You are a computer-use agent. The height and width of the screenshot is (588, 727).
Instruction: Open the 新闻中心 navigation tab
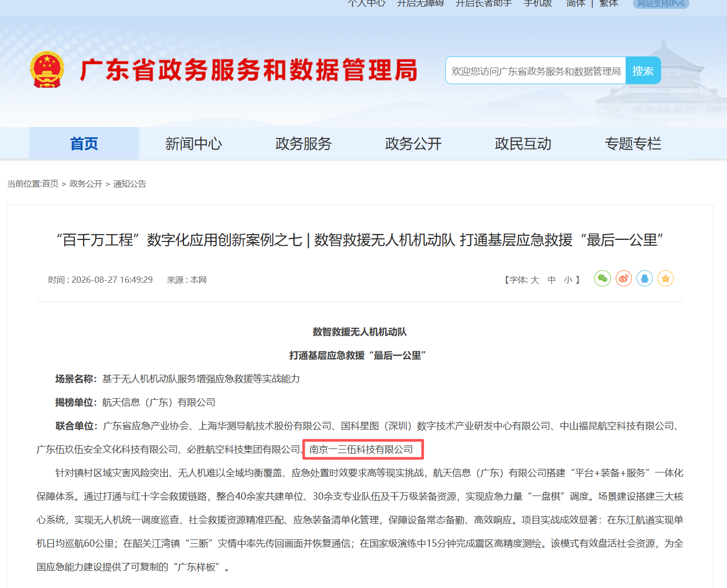coord(194,144)
